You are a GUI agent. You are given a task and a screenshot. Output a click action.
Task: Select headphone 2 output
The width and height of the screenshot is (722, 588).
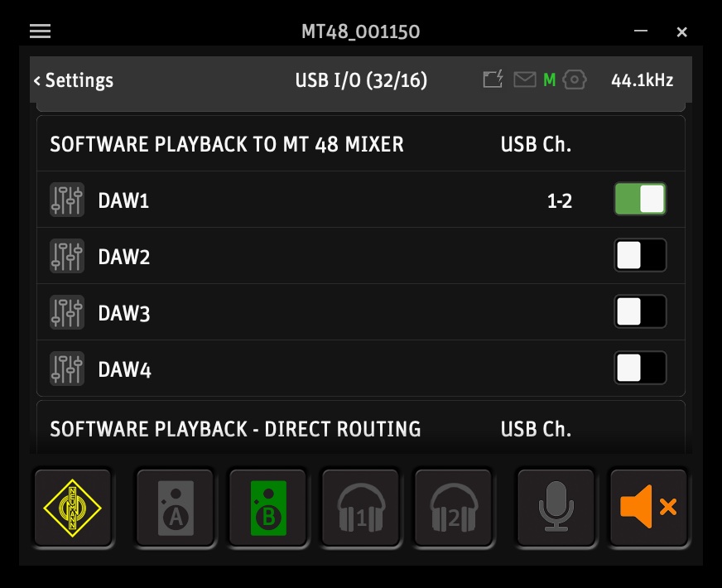[x=453, y=507]
